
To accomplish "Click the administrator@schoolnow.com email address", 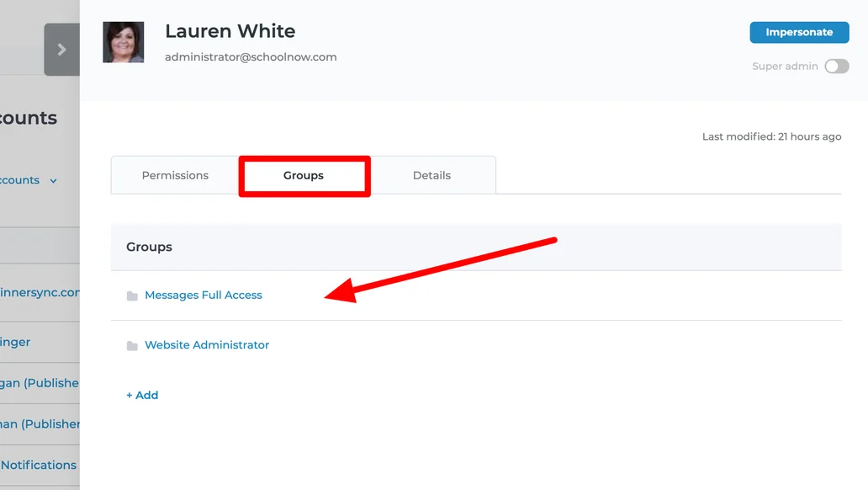I will [251, 57].
